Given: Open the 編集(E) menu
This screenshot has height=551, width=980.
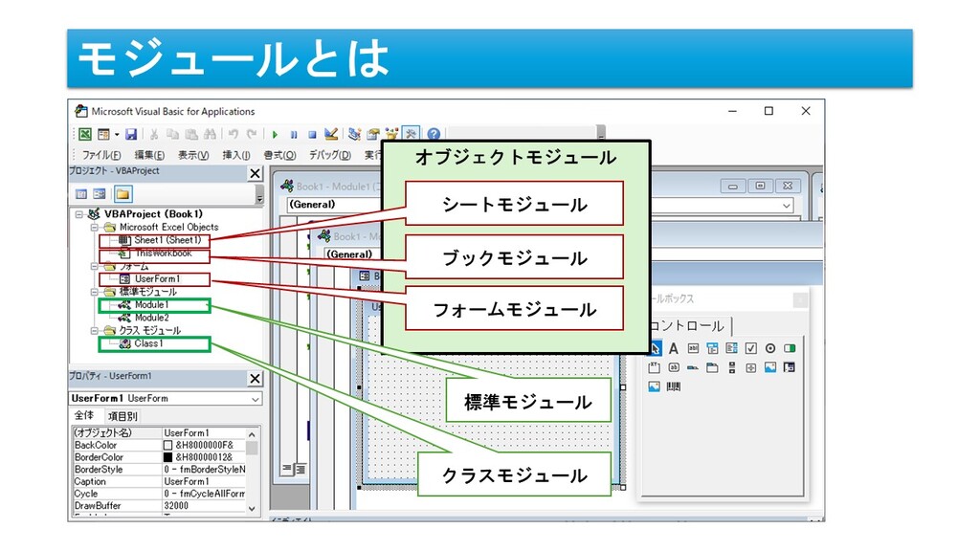Looking at the screenshot, I should [149, 155].
